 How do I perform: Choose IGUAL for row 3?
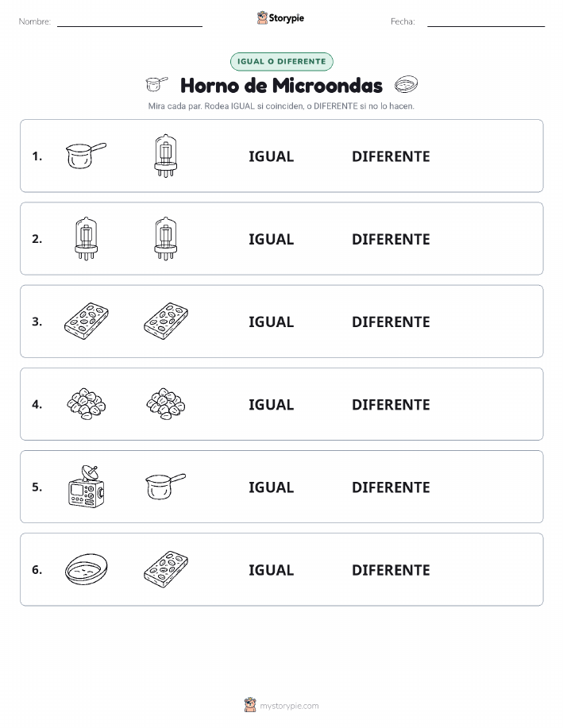(x=272, y=322)
